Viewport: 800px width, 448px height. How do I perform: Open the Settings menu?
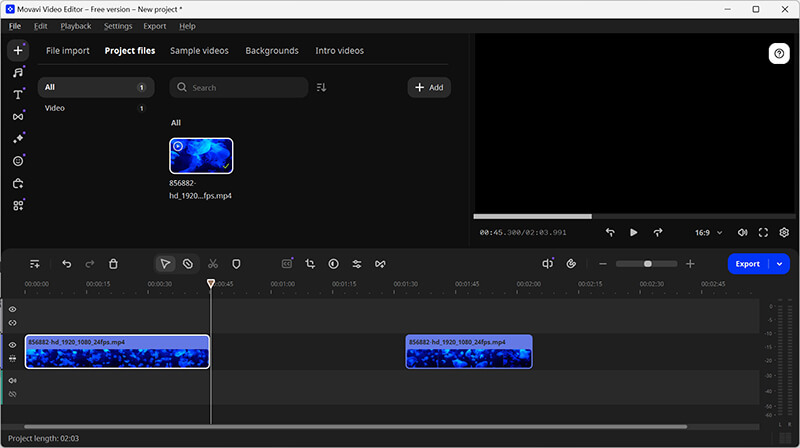[x=118, y=26]
